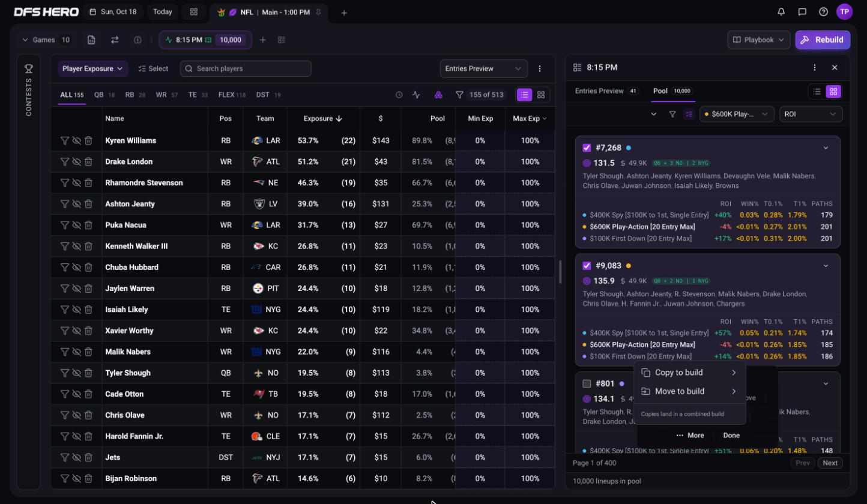Screen dimensions: 867x504
Task: Expand lineup #7,268 card chevron
Action: pos(826,148)
